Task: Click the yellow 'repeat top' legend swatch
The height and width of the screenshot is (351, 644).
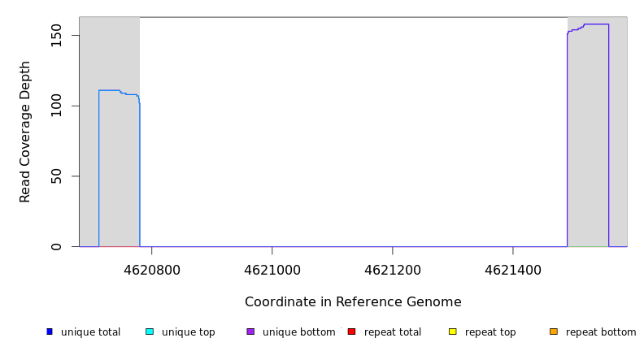Action: 453,331
